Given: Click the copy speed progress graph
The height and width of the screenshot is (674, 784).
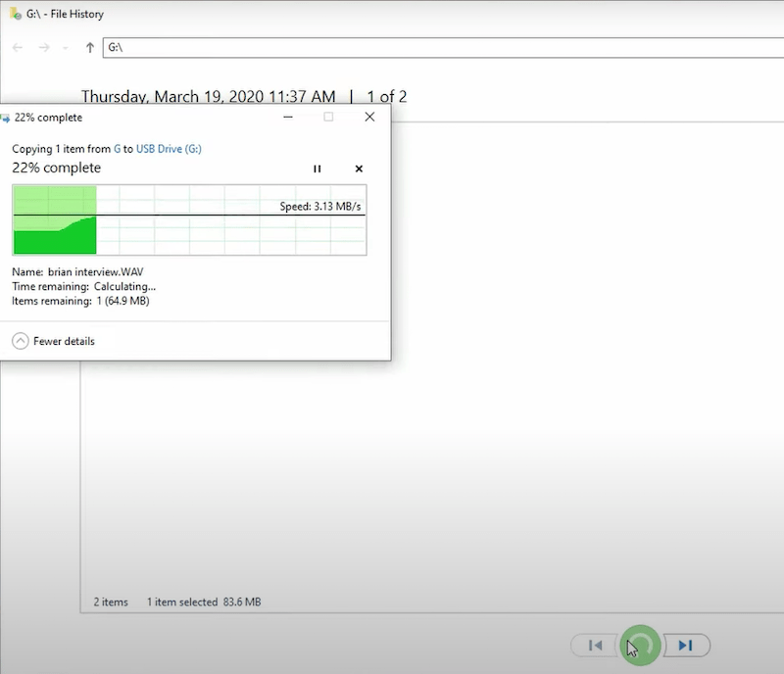Looking at the screenshot, I should (189, 220).
